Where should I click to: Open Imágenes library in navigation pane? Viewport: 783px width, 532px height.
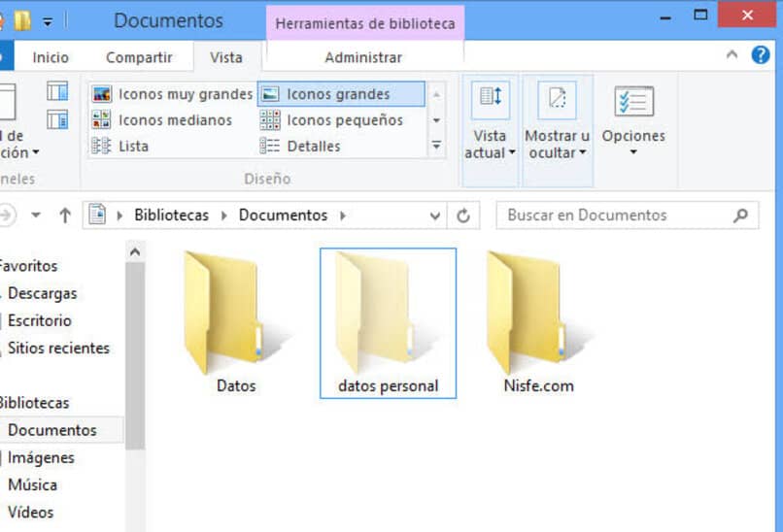41,457
